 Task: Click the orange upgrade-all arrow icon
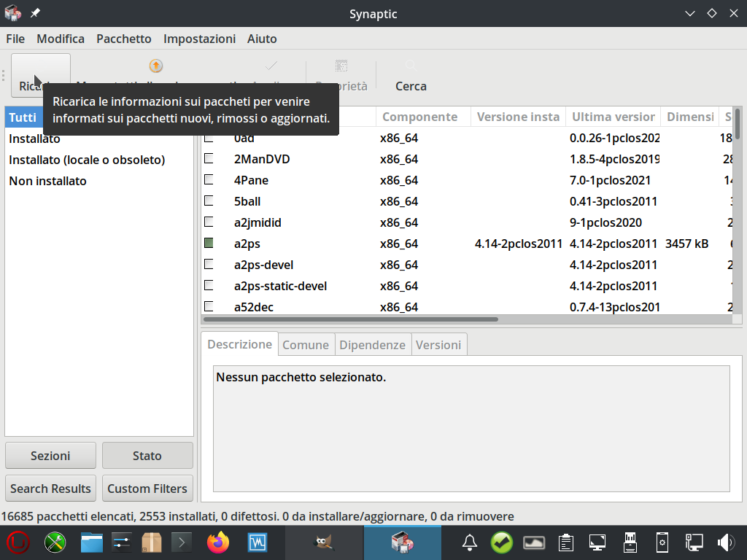coord(155,66)
